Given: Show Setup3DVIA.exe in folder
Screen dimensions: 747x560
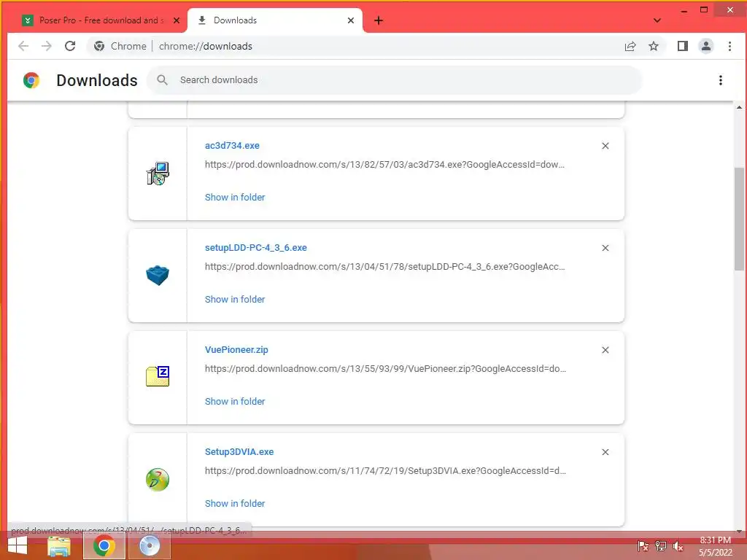Looking at the screenshot, I should pyautogui.click(x=235, y=503).
